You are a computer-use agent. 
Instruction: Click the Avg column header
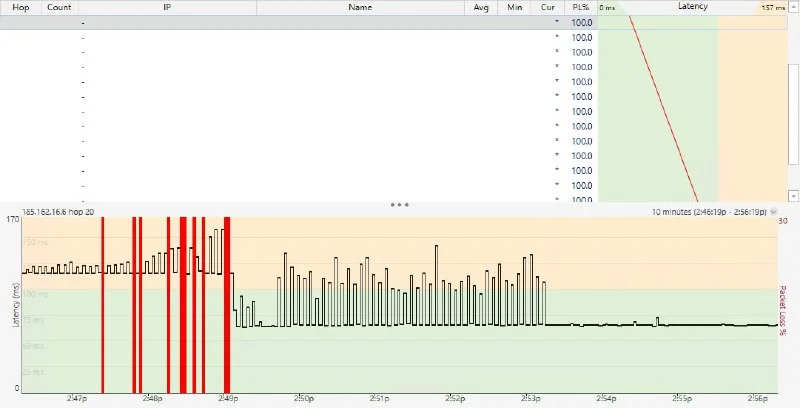click(x=481, y=6)
